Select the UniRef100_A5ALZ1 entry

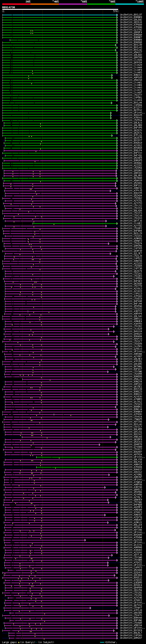(131, 379)
